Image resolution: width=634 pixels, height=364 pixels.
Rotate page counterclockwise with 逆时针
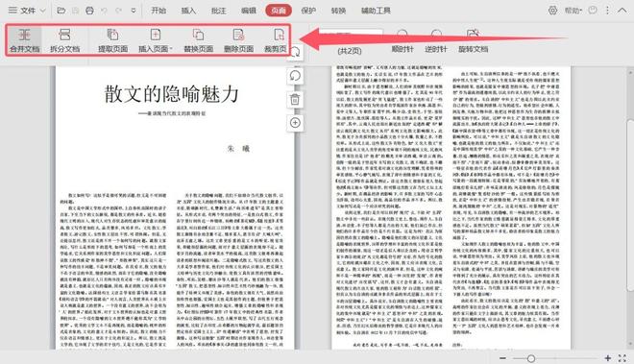point(436,42)
